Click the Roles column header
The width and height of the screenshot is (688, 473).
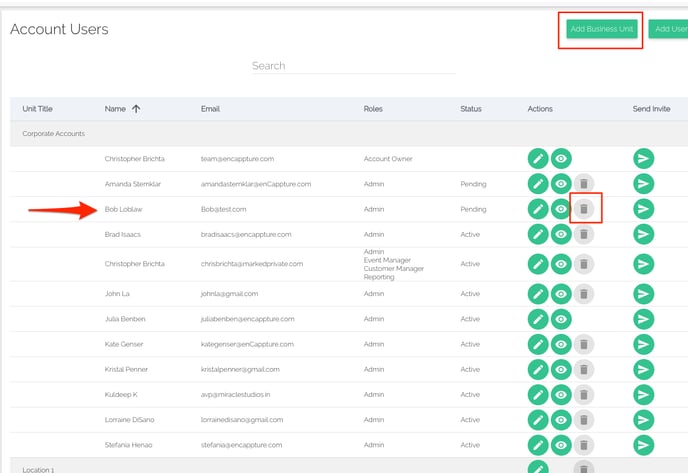point(373,109)
